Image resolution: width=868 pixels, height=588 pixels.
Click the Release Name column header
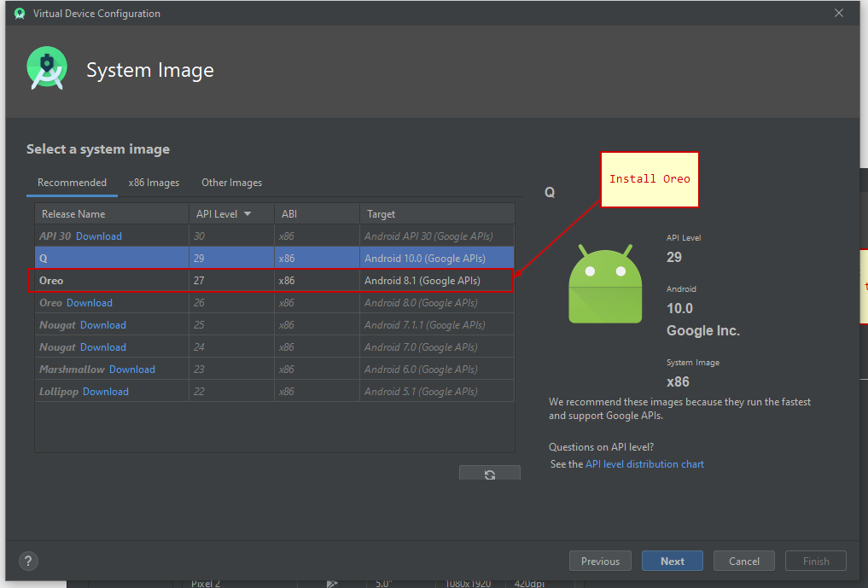(x=112, y=213)
